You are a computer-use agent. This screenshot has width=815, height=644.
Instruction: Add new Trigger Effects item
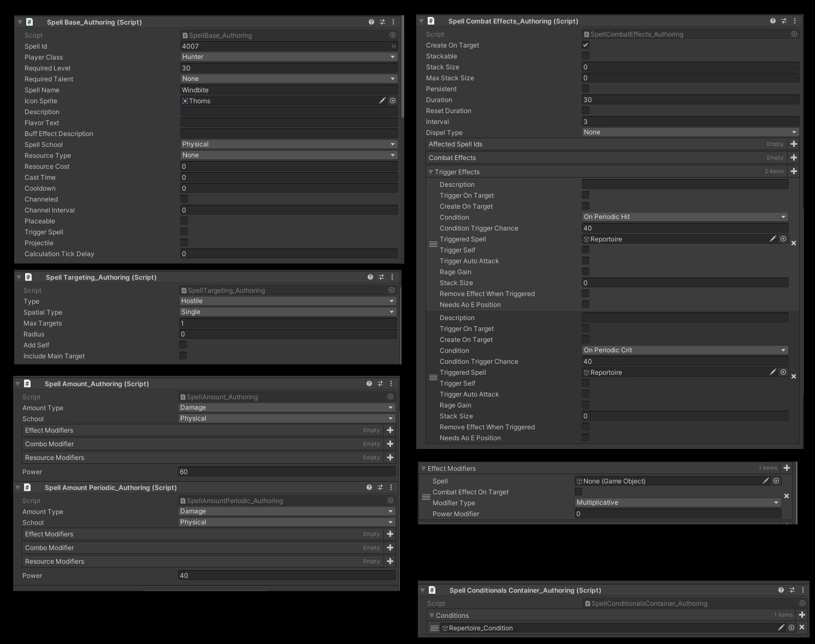[x=794, y=172]
